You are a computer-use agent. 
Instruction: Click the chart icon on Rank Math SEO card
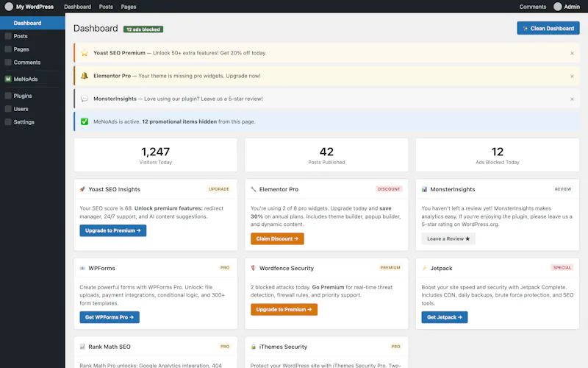82,347
